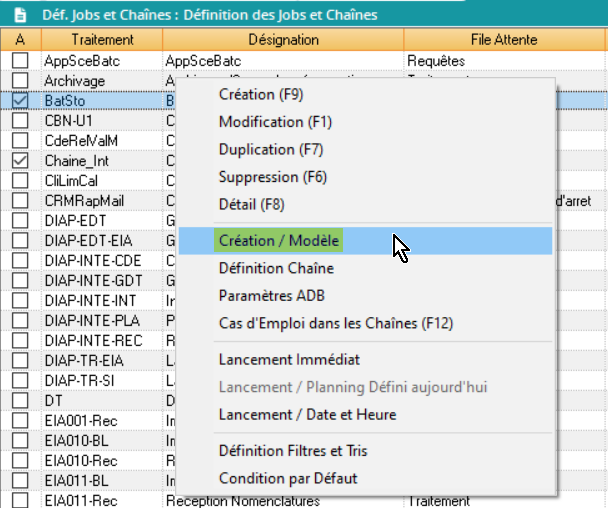Select Paramètres ADB in context menu
608x508 pixels.
[272, 295]
